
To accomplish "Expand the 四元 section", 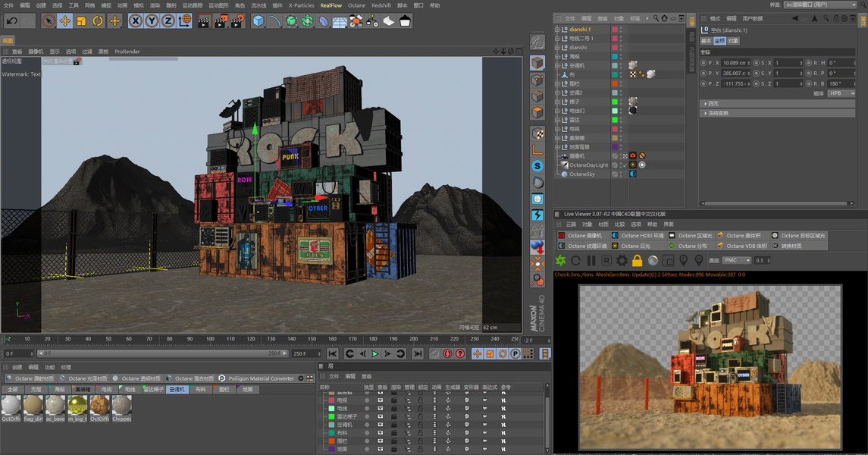I will [x=778, y=103].
